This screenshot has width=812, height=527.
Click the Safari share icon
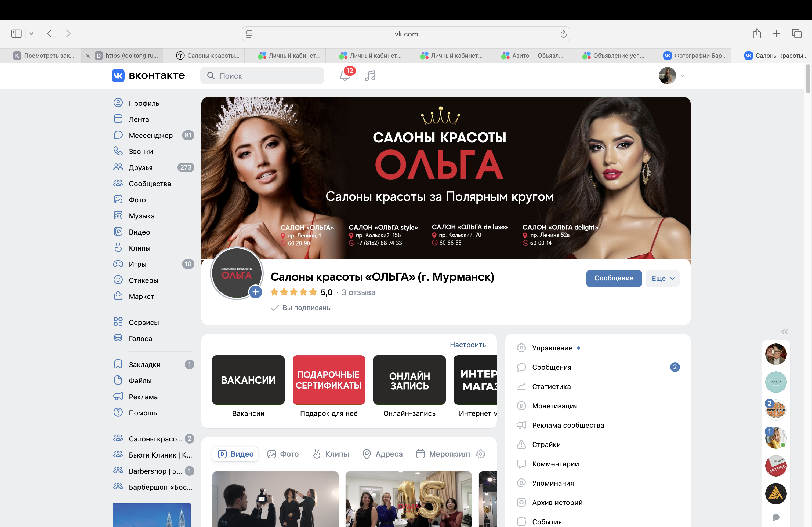[x=757, y=33]
